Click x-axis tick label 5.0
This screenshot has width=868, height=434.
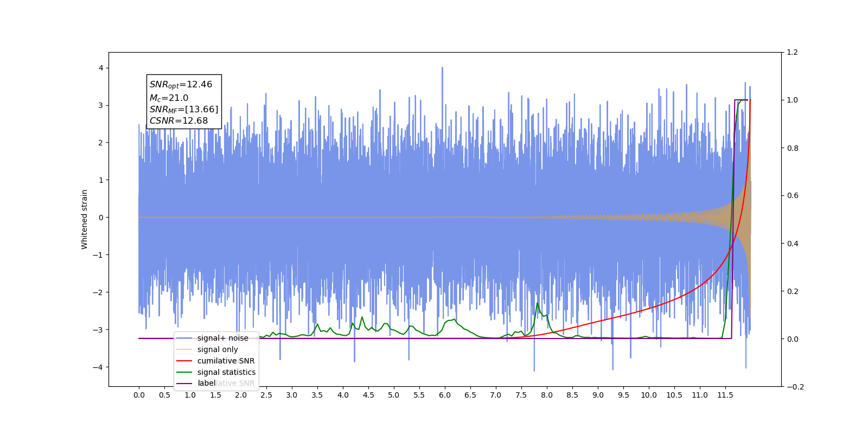point(394,395)
